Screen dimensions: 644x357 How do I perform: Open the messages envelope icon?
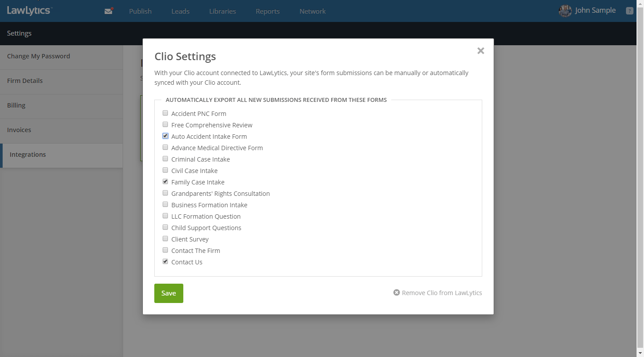108,11
